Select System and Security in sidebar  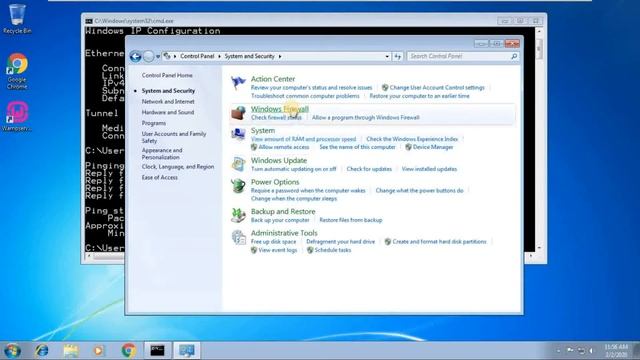[168, 91]
